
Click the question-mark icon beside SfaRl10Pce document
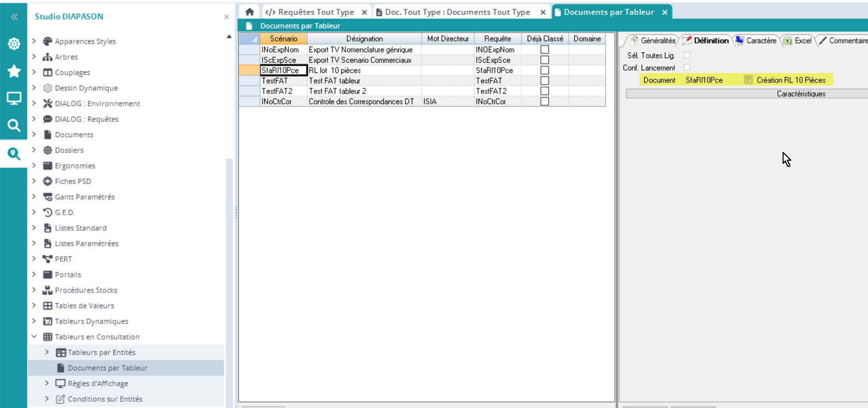coord(748,80)
